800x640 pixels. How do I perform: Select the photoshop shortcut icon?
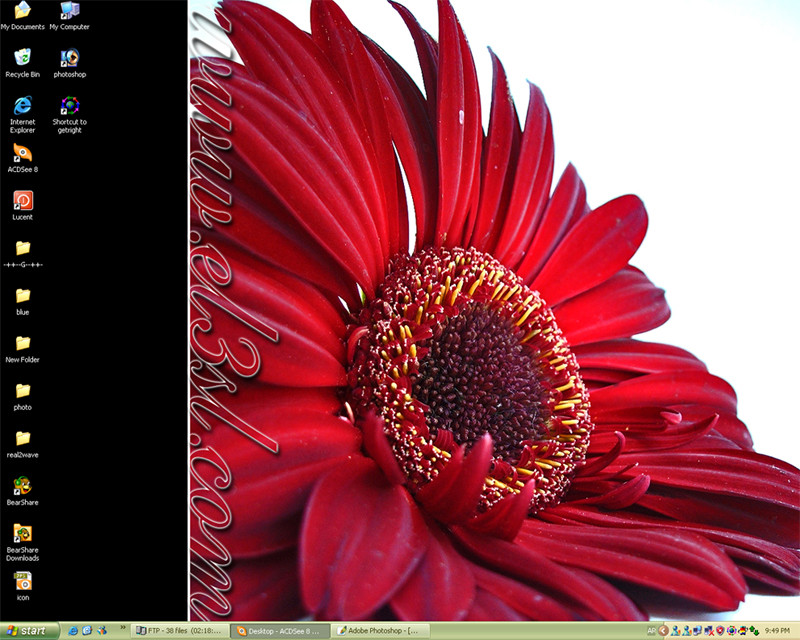[69, 63]
